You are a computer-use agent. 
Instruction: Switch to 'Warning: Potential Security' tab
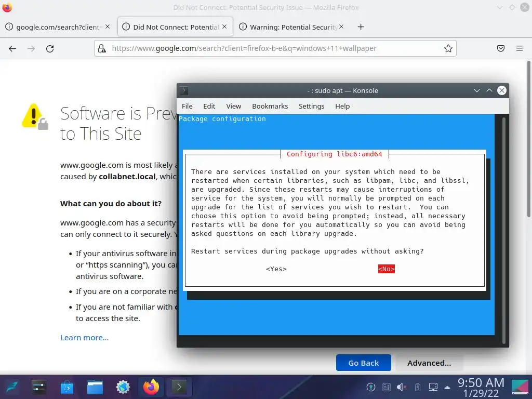coord(292,27)
